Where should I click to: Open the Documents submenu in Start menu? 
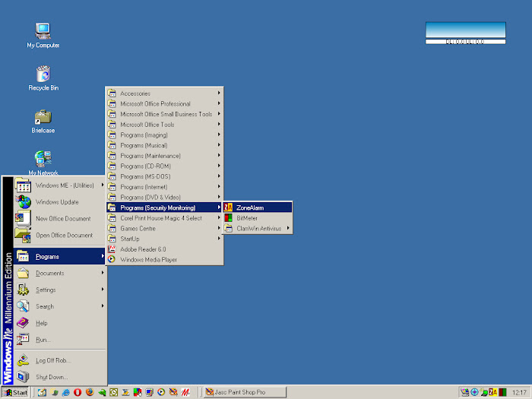pos(60,273)
